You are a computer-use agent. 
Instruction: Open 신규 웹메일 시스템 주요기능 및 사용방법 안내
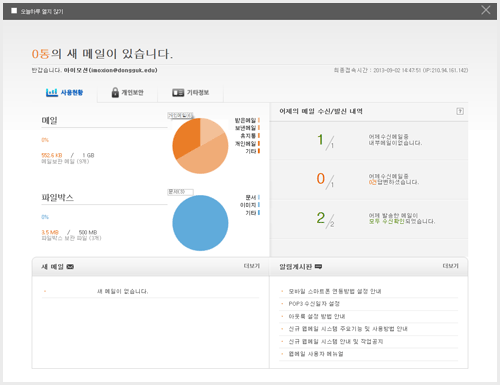348,329
